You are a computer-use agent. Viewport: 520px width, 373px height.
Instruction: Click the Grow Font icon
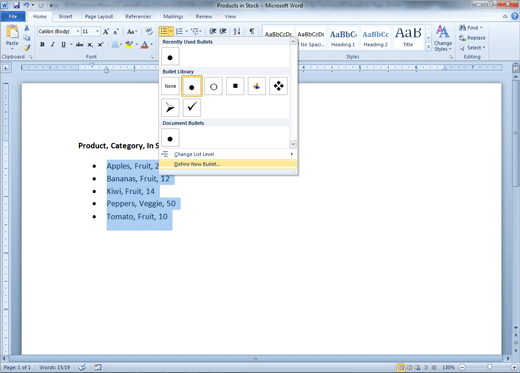coord(106,32)
